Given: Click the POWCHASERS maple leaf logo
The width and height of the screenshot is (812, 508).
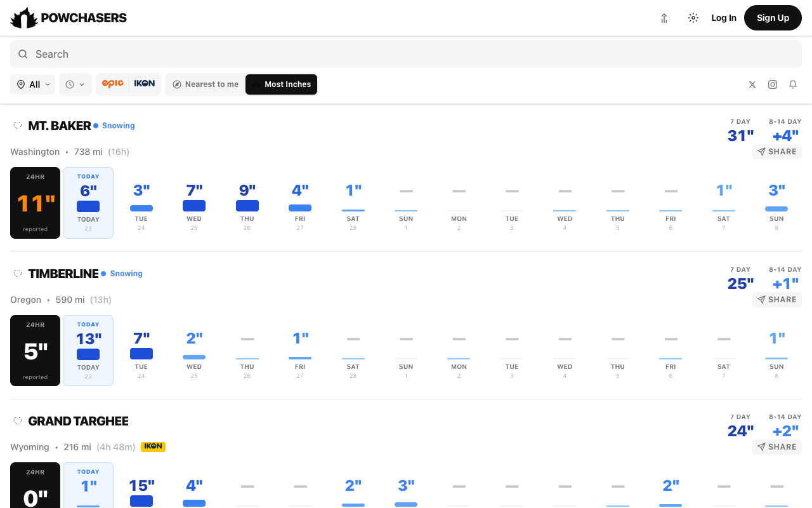Looking at the screenshot, I should [x=23, y=18].
